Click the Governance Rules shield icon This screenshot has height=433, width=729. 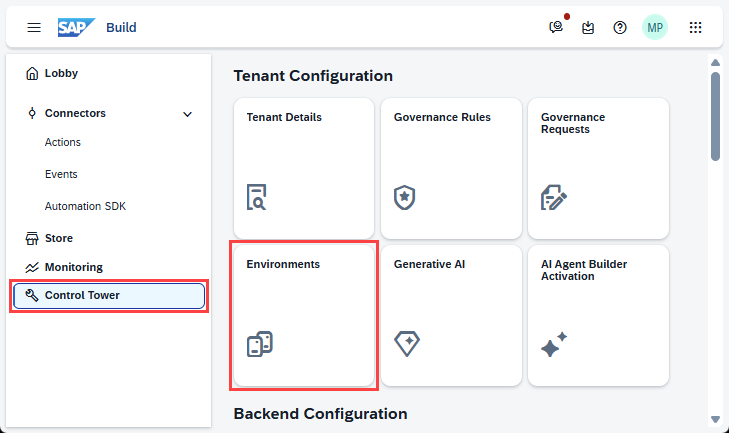(404, 198)
